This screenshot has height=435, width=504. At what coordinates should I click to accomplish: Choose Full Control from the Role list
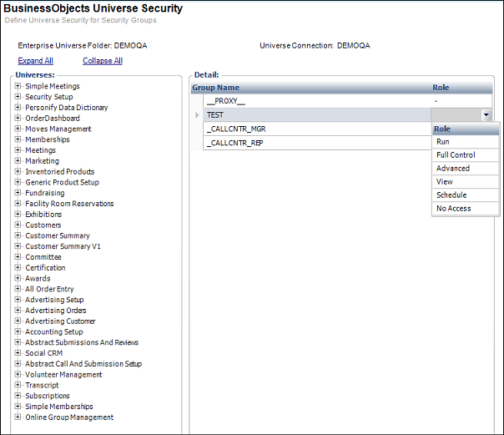point(466,155)
